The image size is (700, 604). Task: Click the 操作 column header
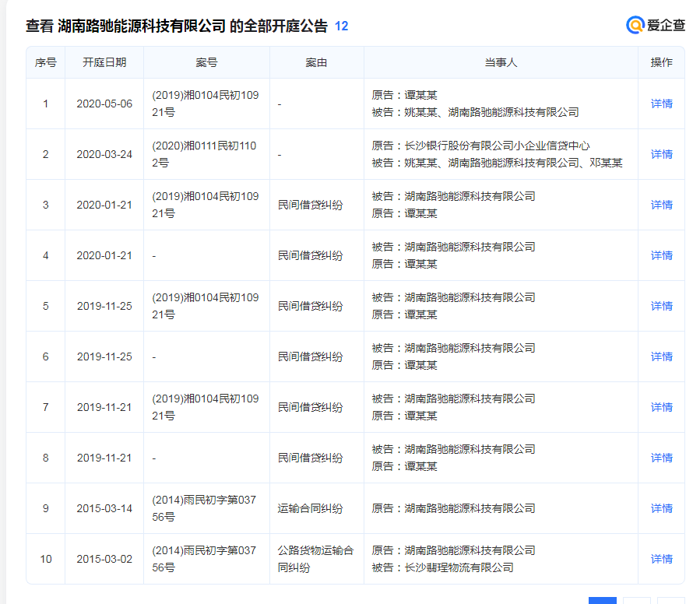(x=661, y=62)
